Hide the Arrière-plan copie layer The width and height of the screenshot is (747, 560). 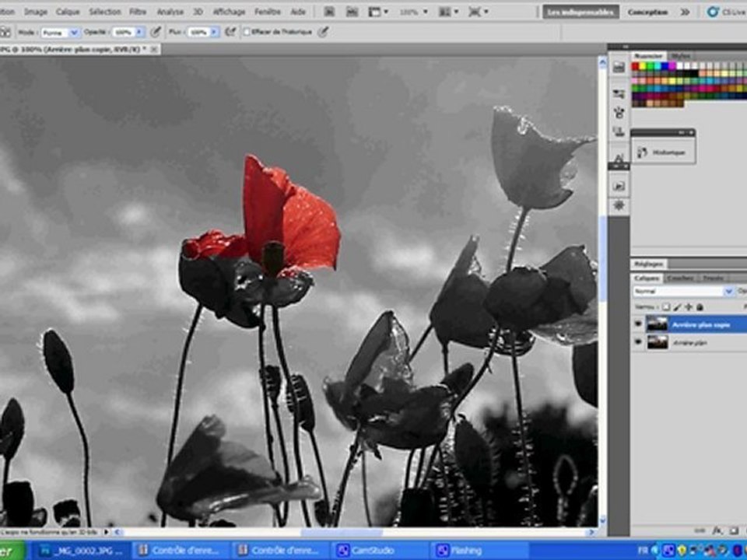[638, 324]
